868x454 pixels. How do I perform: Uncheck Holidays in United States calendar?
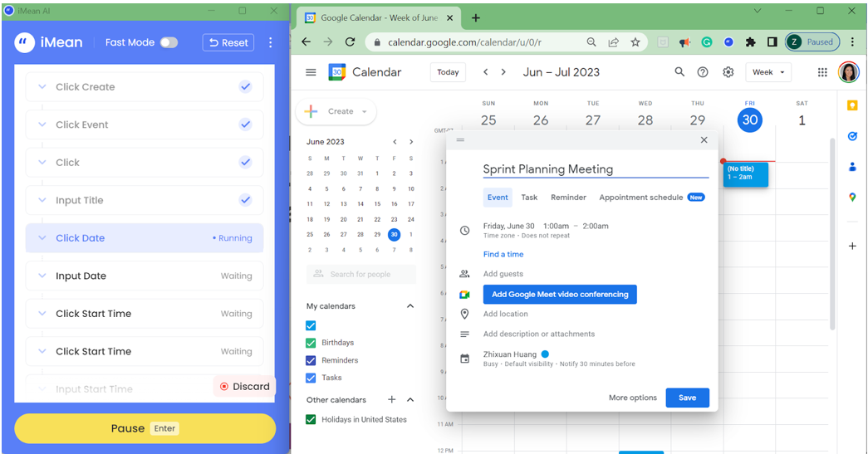(311, 419)
